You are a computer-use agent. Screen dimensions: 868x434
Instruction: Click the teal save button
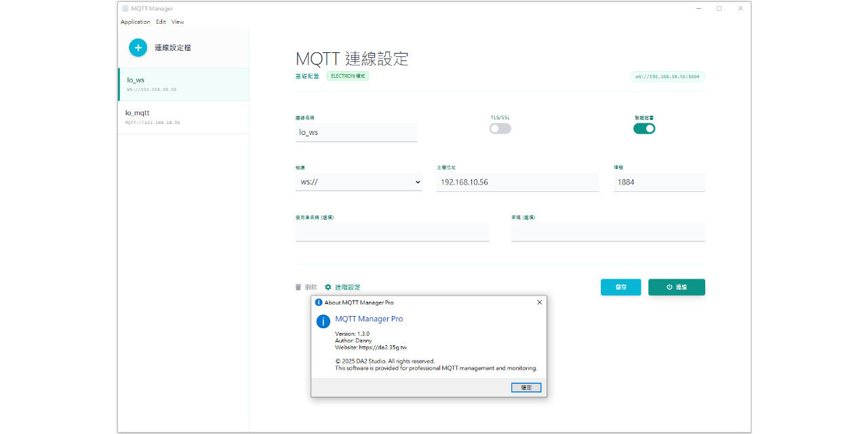tap(620, 288)
